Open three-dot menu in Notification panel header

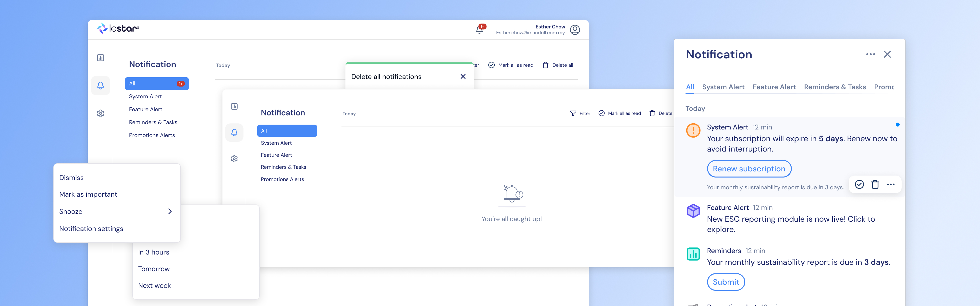click(x=870, y=54)
